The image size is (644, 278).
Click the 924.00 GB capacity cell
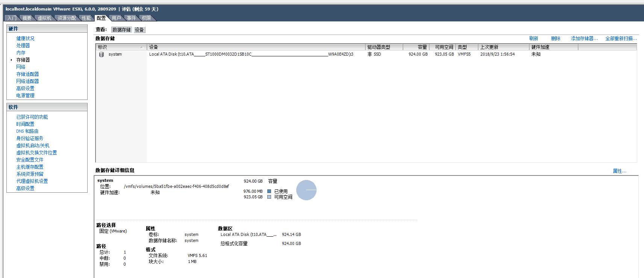pyautogui.click(x=418, y=54)
